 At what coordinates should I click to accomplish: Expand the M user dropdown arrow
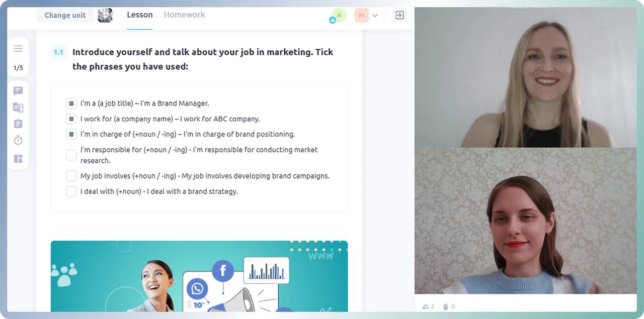tap(375, 16)
